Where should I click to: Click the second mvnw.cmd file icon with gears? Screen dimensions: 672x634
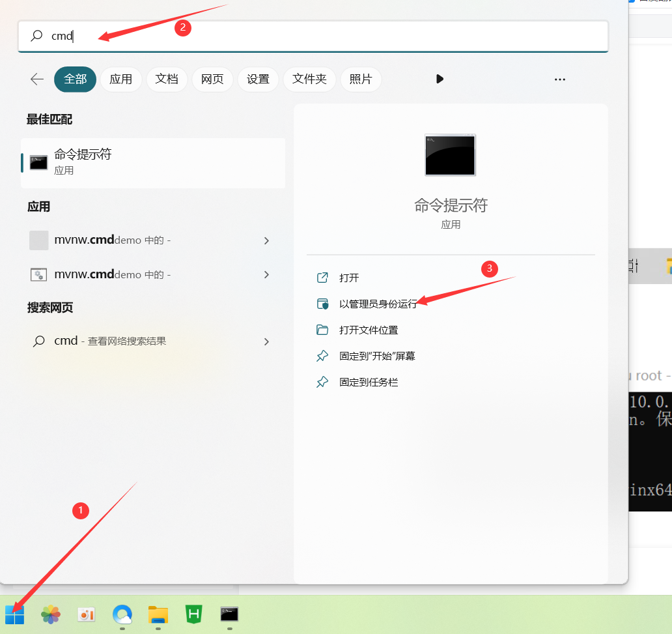click(38, 274)
